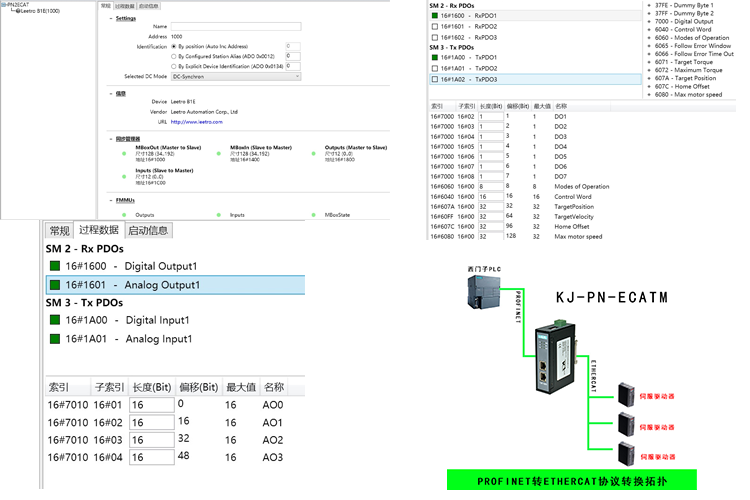Select the 6071 - Target Torque object

click(684, 62)
